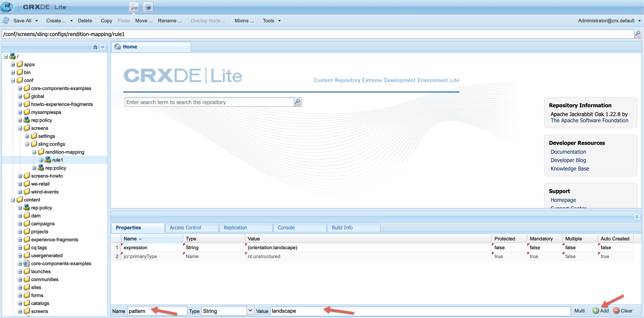This screenshot has width=644, height=318.
Task: Collapse the bottom properties panel
Action: pos(637,217)
